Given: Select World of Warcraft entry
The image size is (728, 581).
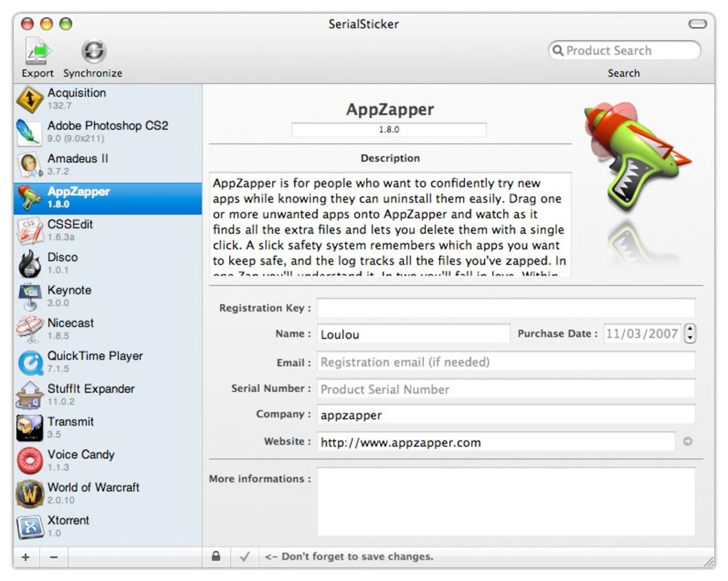Looking at the screenshot, I should pyautogui.click(x=93, y=493).
